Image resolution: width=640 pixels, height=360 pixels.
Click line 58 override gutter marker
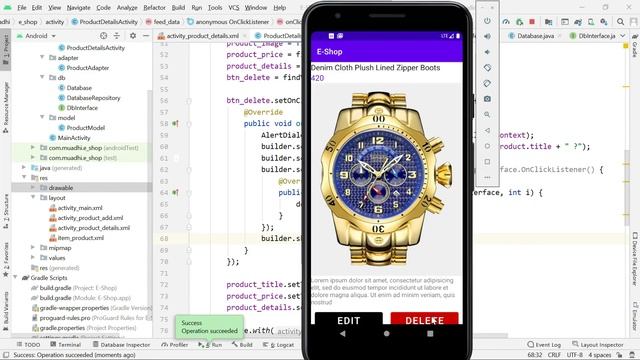[175, 123]
